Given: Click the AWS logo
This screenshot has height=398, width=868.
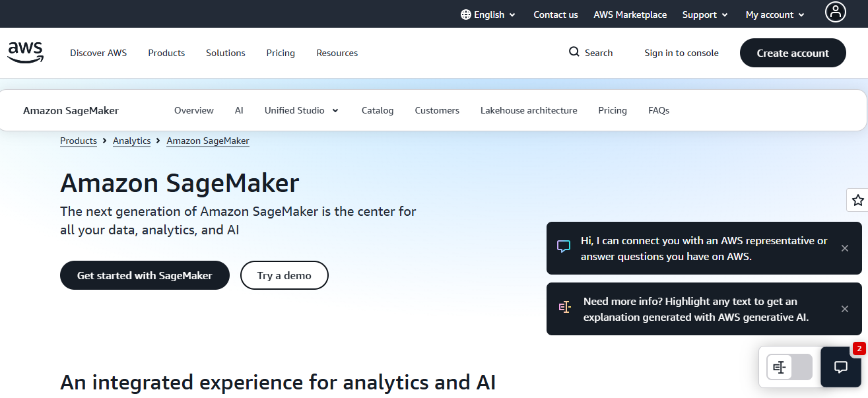Looking at the screenshot, I should click(x=25, y=52).
